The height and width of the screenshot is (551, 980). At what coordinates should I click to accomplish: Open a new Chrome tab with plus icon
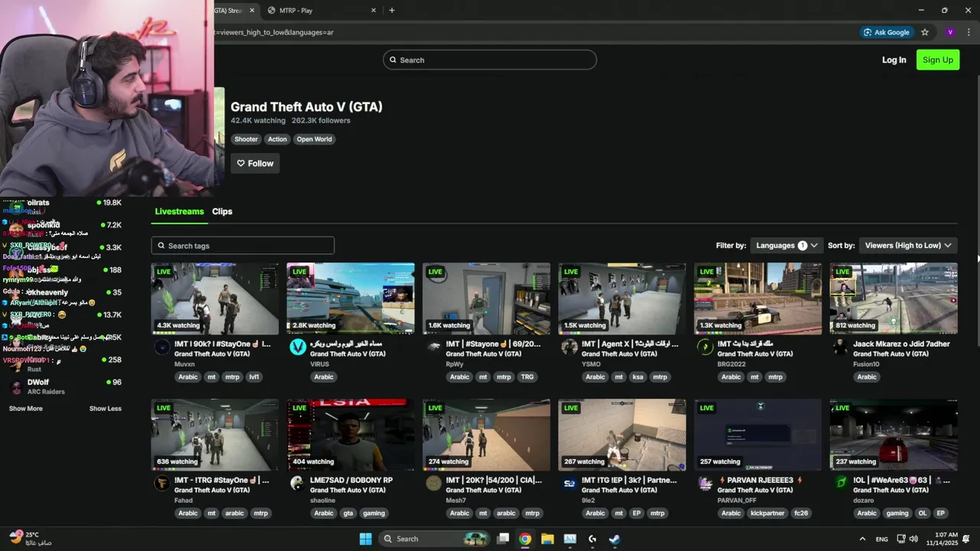coord(392,10)
